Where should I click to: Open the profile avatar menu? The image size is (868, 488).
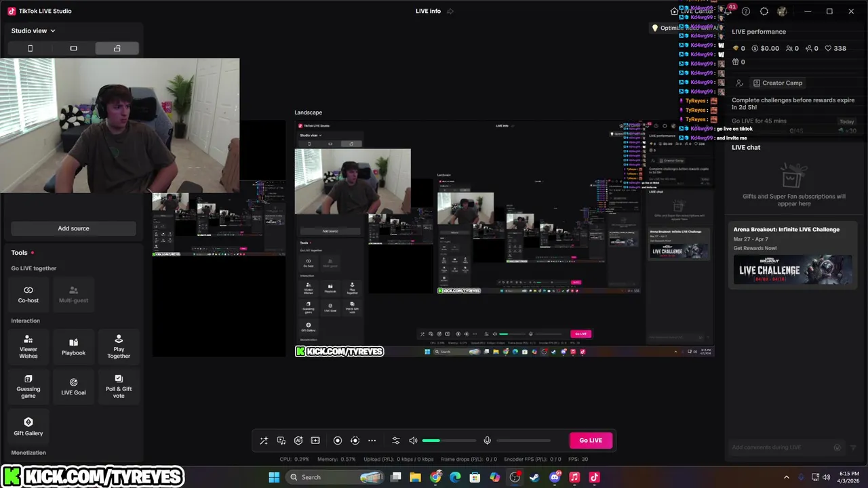coord(782,11)
